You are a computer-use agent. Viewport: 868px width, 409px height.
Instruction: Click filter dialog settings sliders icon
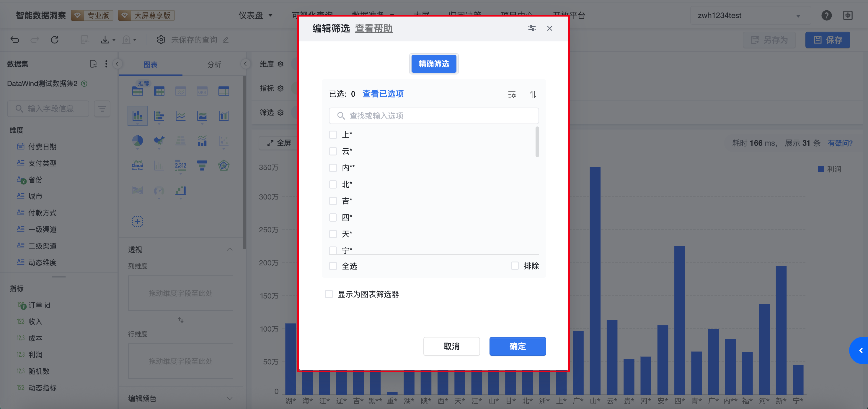click(531, 28)
